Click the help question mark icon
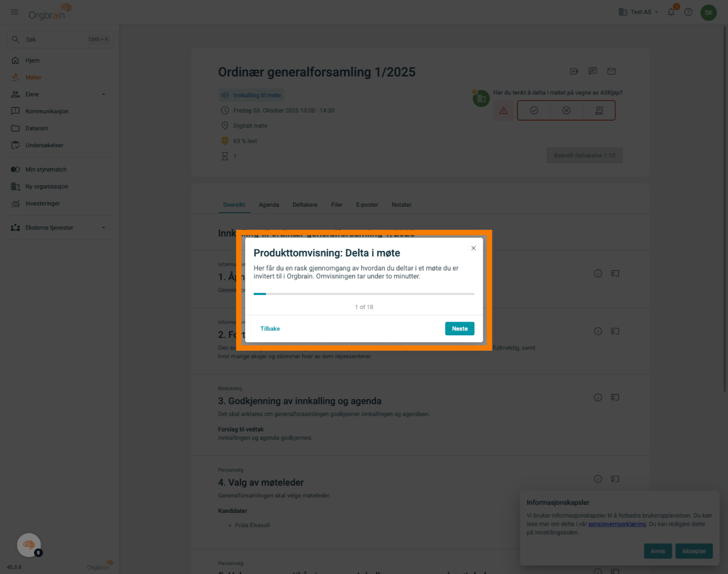This screenshot has height=574, width=728. (x=688, y=12)
